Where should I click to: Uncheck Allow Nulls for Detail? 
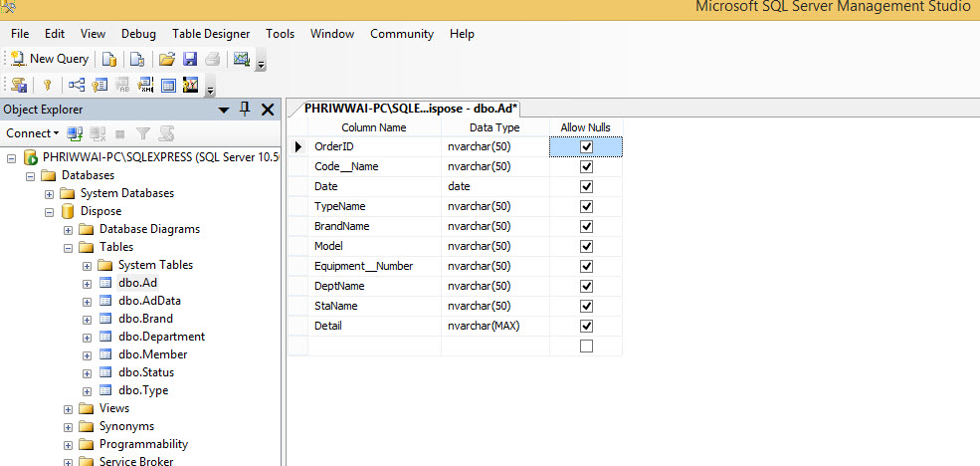pyautogui.click(x=586, y=326)
